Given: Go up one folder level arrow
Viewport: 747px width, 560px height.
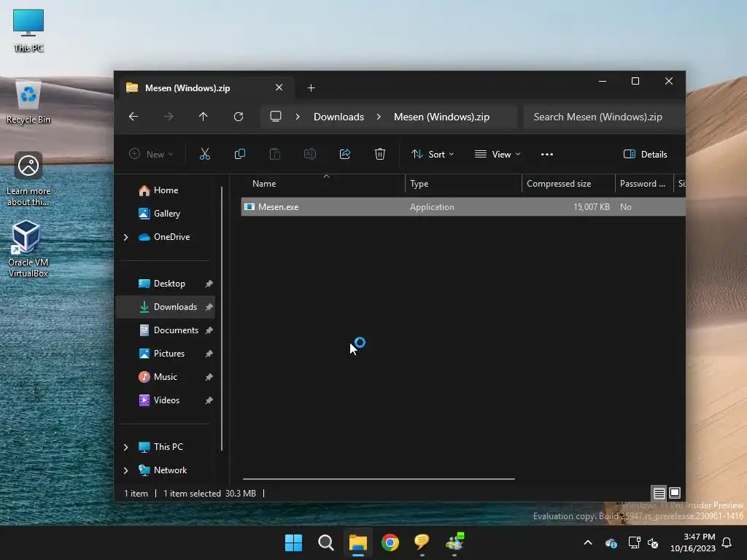Looking at the screenshot, I should 204,117.
